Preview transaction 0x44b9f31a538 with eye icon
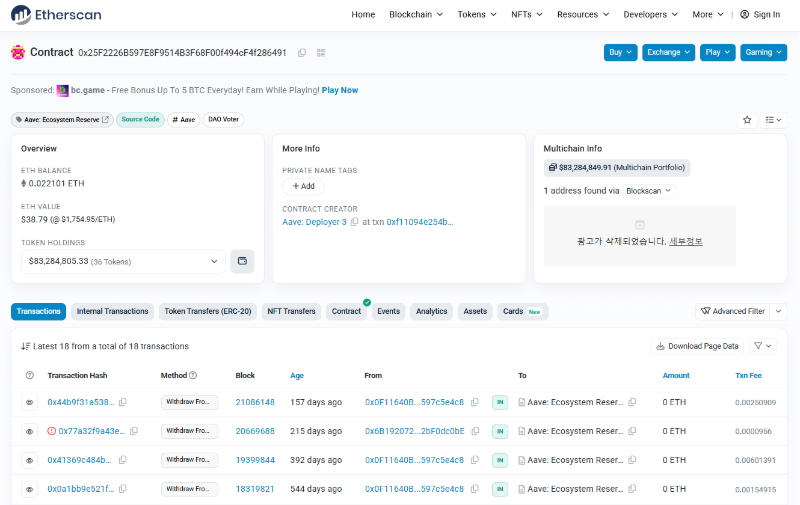Image resolution: width=800 pixels, height=505 pixels. (x=30, y=402)
